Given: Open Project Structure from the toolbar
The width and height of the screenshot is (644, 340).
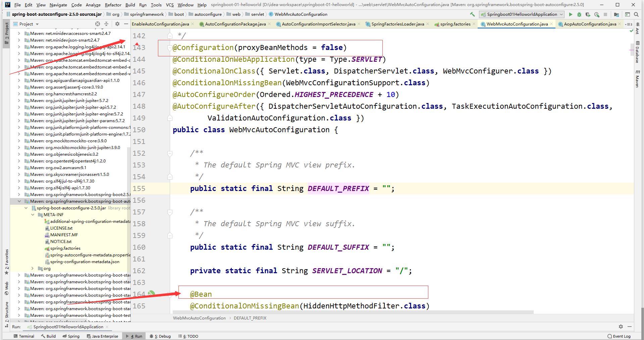Looking at the screenshot, I should point(616,14).
